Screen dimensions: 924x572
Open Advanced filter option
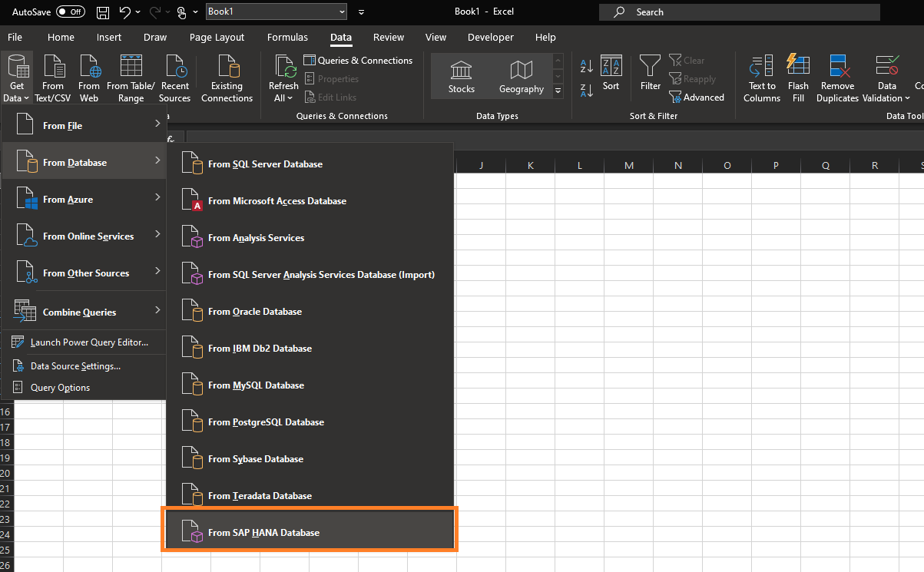pyautogui.click(x=697, y=98)
